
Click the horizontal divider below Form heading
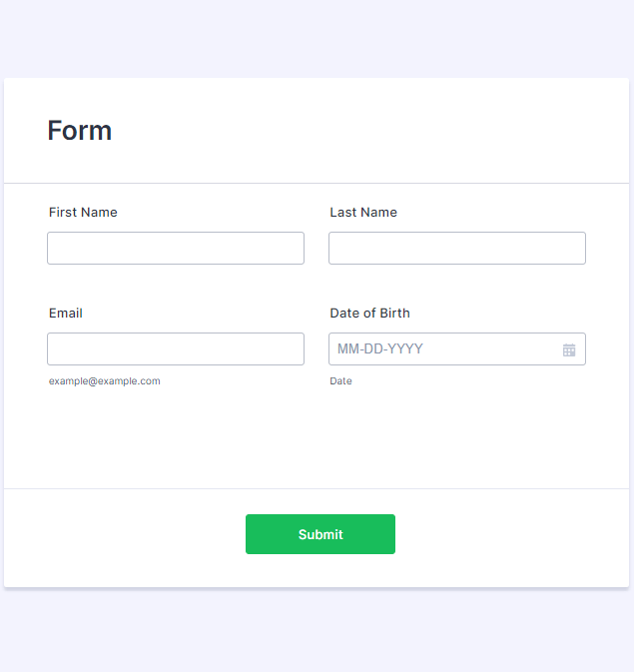click(x=317, y=184)
